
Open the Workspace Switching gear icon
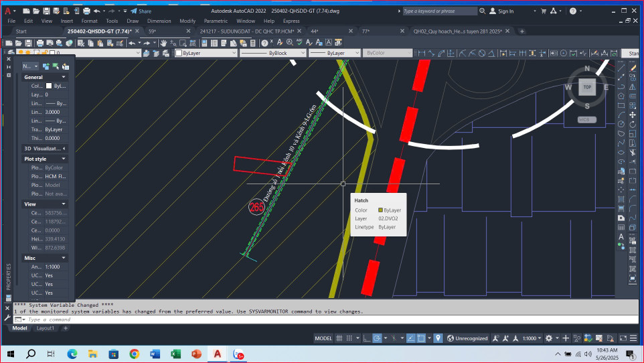pos(549,338)
